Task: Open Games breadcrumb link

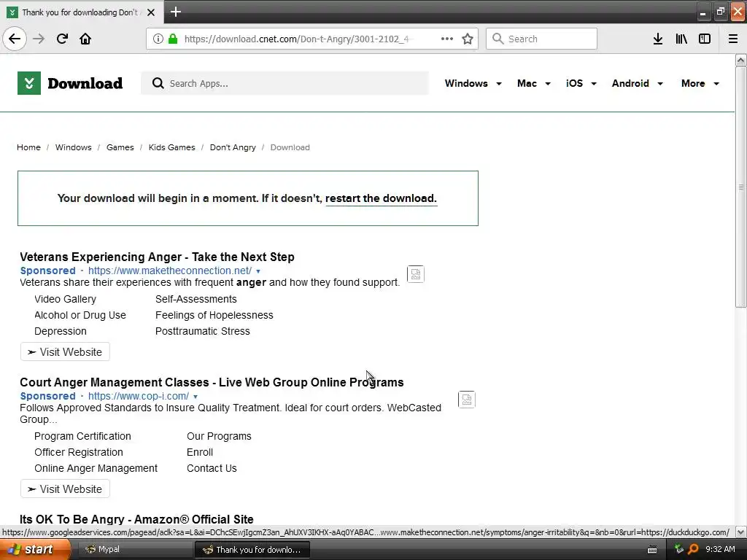Action: 120,147
